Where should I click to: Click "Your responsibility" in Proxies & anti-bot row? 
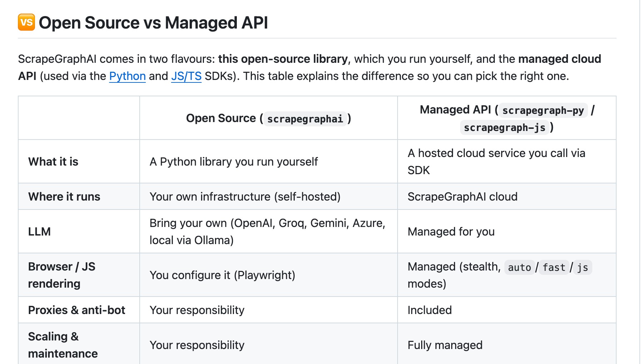[197, 310]
